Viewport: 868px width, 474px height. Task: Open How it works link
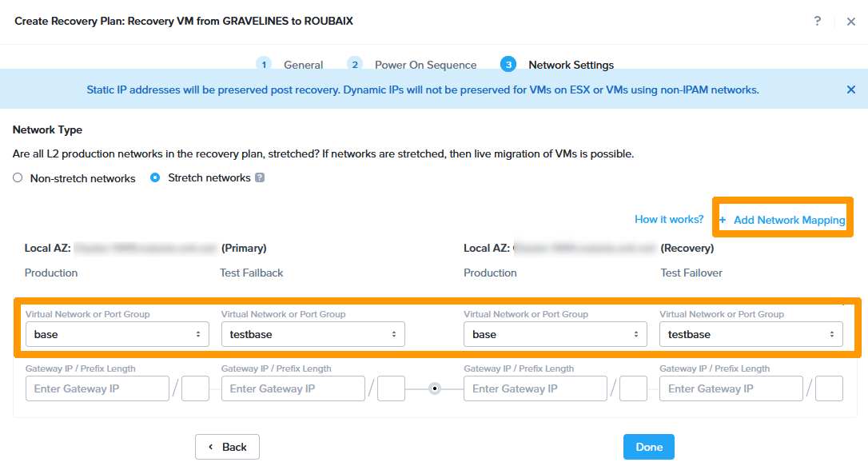point(669,219)
